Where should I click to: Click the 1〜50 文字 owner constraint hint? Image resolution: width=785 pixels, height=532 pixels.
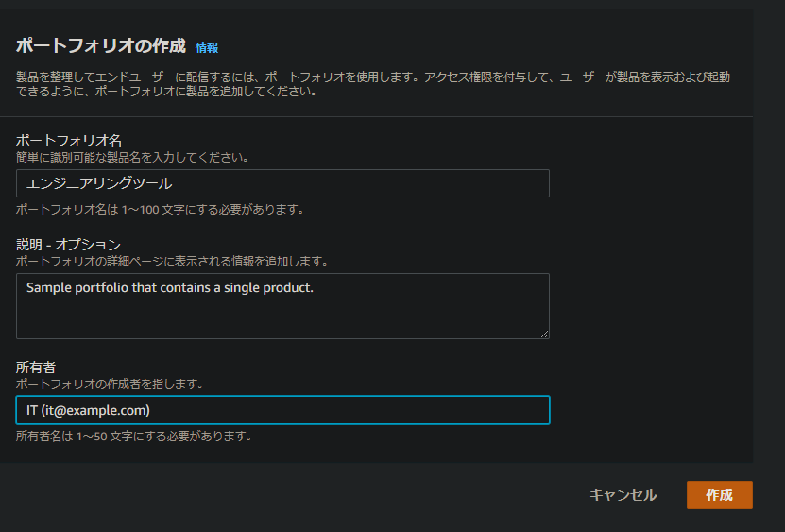point(134,437)
